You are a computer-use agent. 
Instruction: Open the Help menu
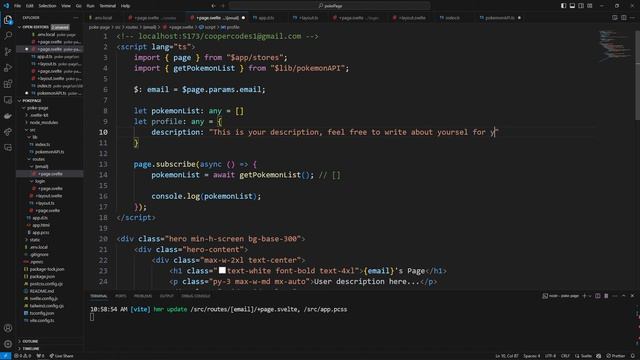[x=125, y=6]
